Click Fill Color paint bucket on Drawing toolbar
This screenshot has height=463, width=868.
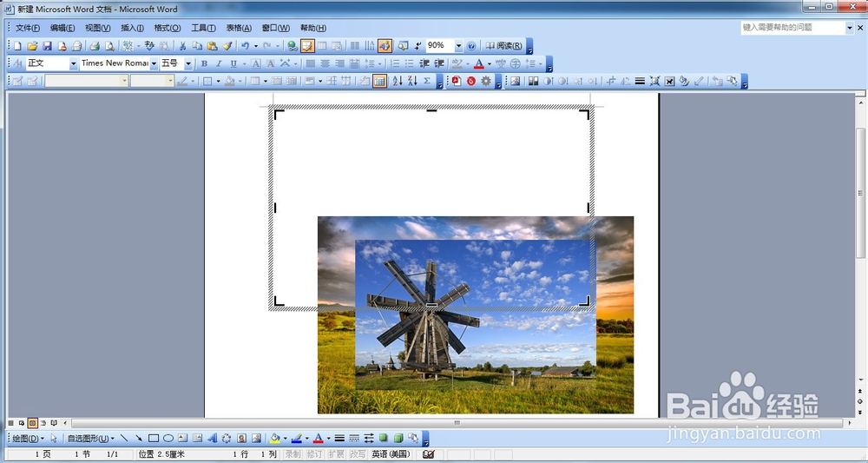[x=275, y=438]
